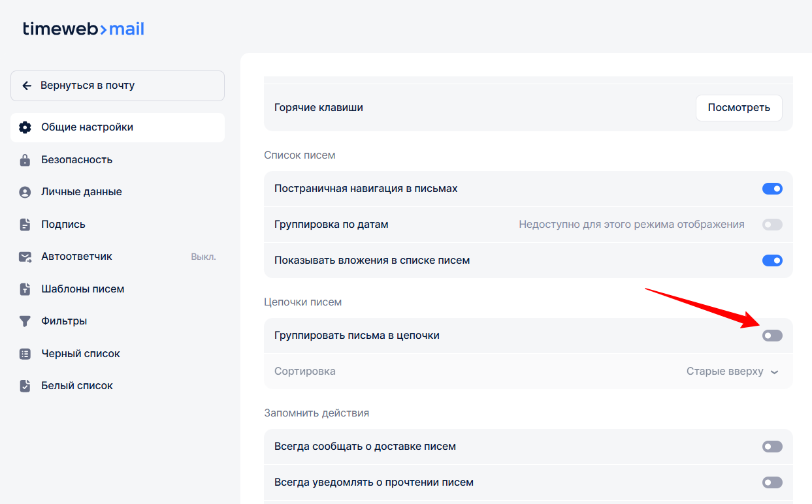Viewport: 812px width, 504px height.
Task: Enable Группировать письма в цепочки toggle
Action: [x=771, y=336]
